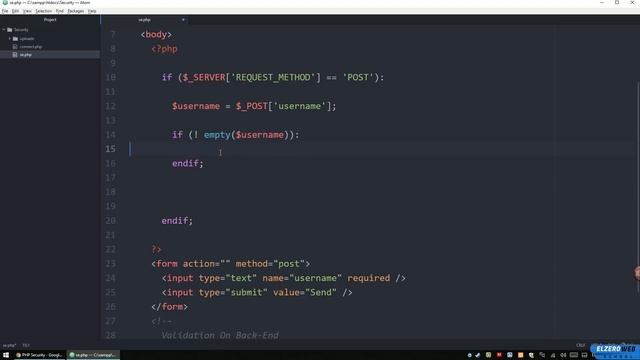
Task: Click '$_POST' on line 12
Action: [x=251, y=106]
